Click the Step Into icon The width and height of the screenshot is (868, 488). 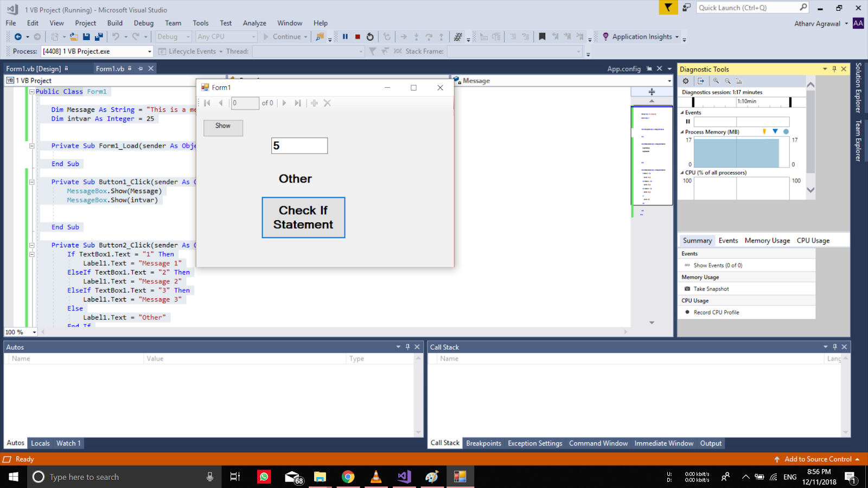click(416, 36)
